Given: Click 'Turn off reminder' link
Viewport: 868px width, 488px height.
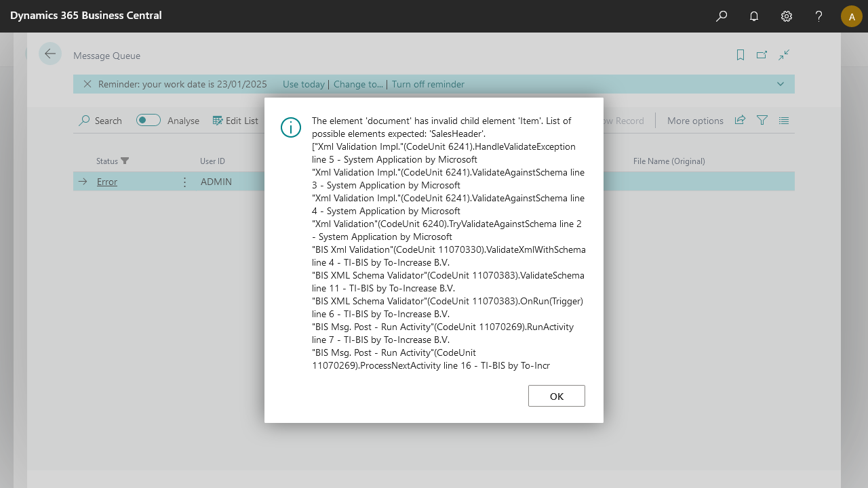Looking at the screenshot, I should [428, 84].
